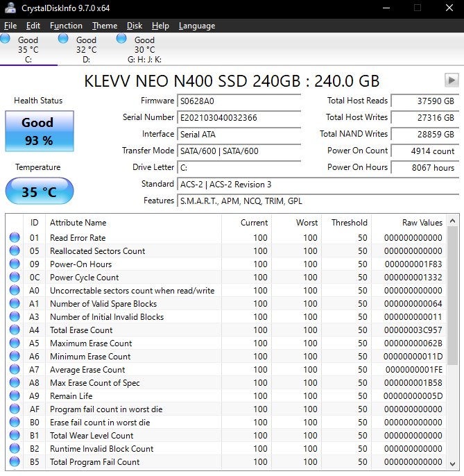Click status orb for Power-On Hours row
This screenshot has width=464, height=476.
click(15, 264)
